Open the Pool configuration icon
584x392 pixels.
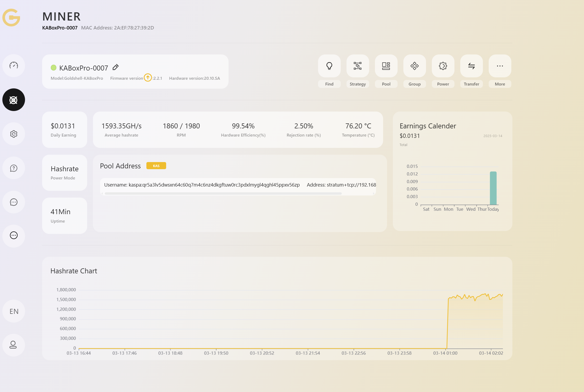click(386, 66)
